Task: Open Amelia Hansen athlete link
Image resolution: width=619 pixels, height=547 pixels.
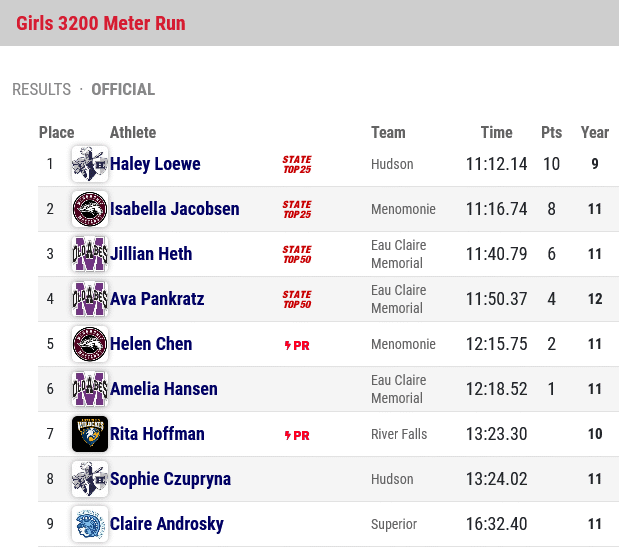Action: point(163,389)
